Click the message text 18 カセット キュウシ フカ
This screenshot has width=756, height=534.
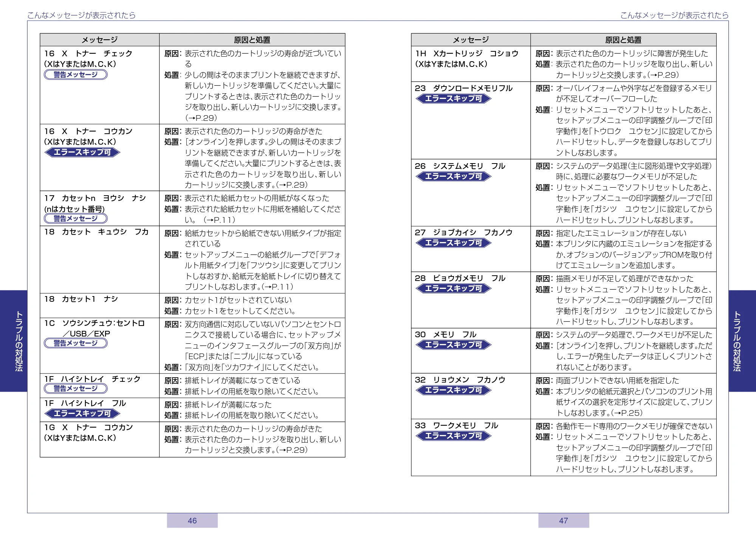click(x=96, y=232)
